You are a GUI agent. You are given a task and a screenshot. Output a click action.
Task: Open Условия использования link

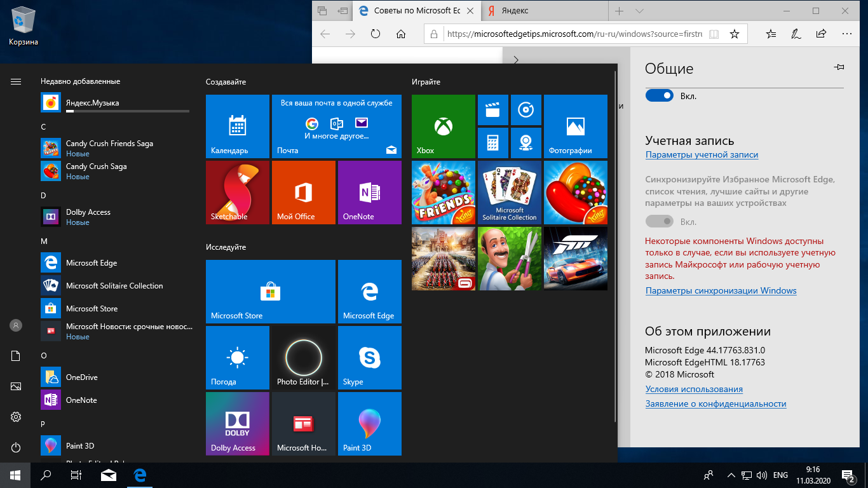tap(694, 389)
